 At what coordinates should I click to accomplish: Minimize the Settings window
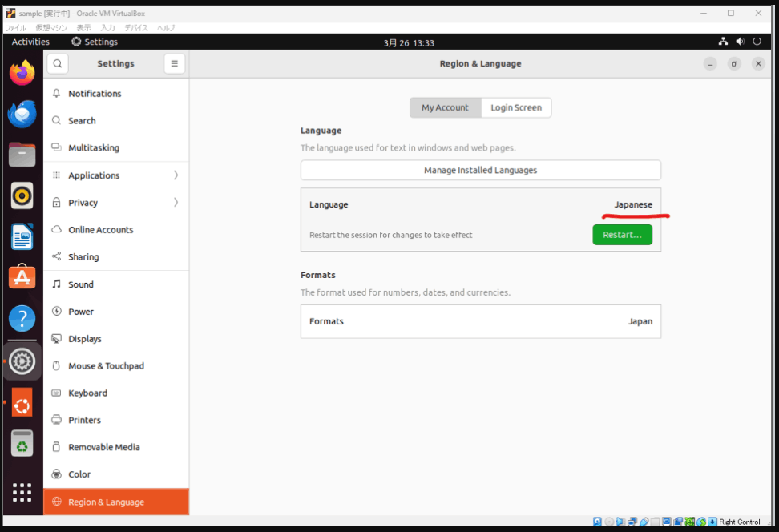(710, 63)
